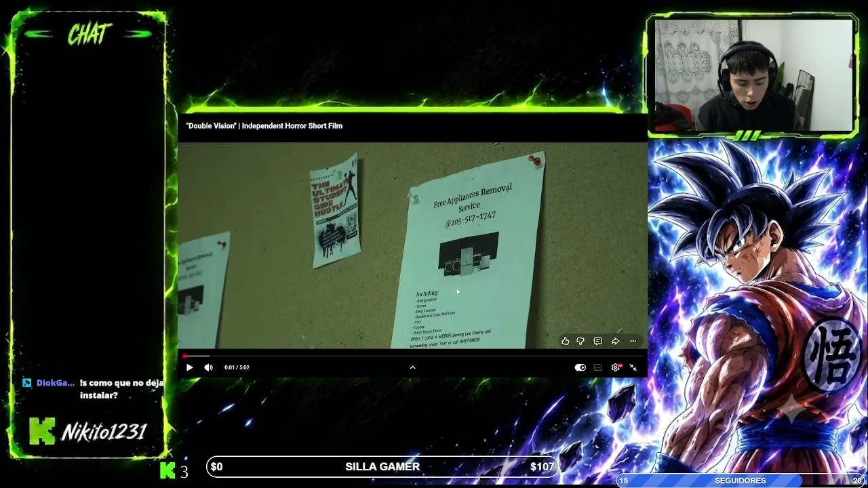Click the 0:01 / 5:02 time display

pos(237,367)
